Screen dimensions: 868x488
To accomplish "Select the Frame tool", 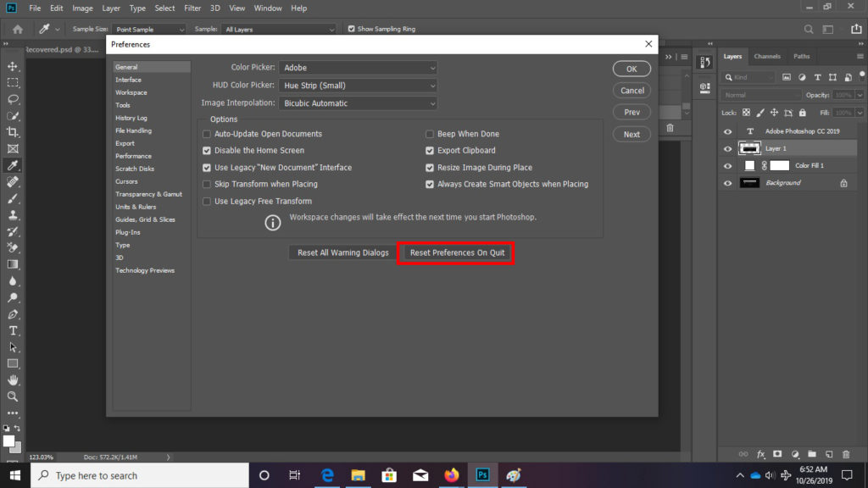I will [x=13, y=149].
